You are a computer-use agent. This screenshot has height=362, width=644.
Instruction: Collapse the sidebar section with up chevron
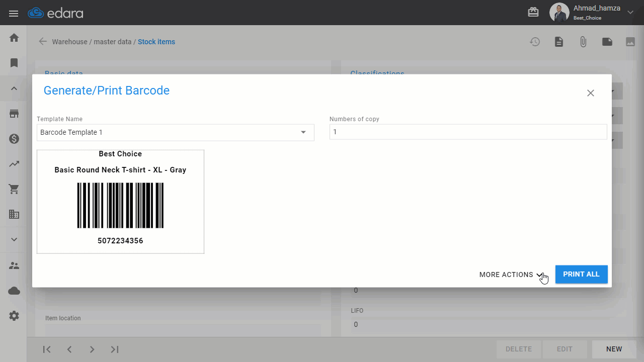click(14, 88)
